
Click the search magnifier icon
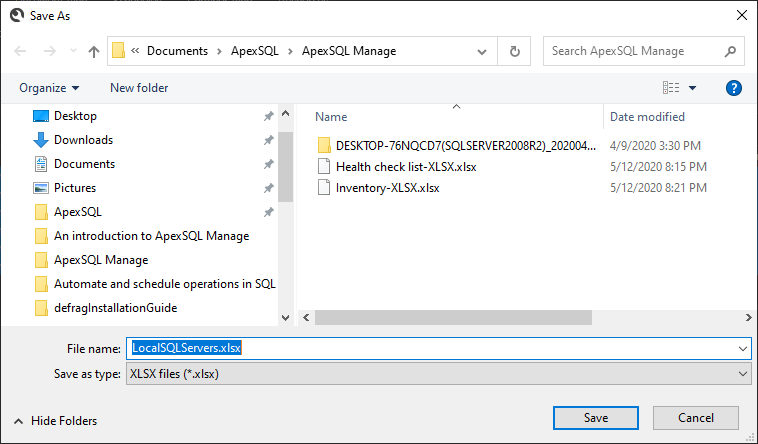click(730, 51)
